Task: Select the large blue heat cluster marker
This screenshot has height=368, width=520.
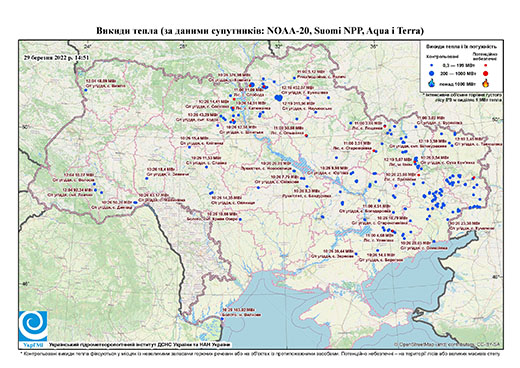Action: point(279,98)
